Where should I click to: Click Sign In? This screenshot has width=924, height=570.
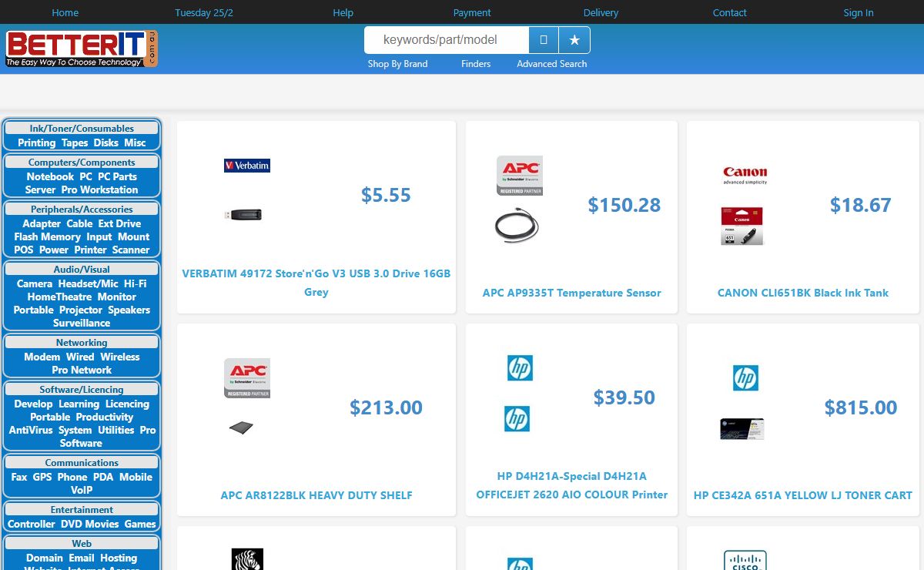click(859, 12)
